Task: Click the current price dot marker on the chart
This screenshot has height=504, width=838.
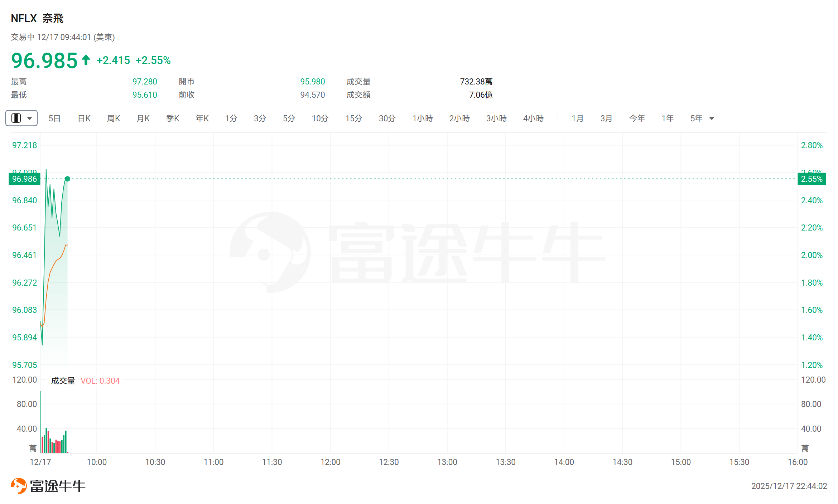Action: click(67, 179)
